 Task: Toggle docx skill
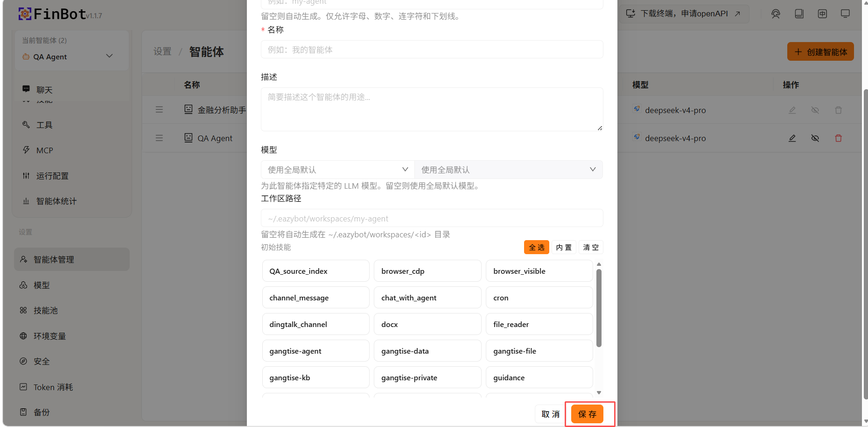[427, 324]
